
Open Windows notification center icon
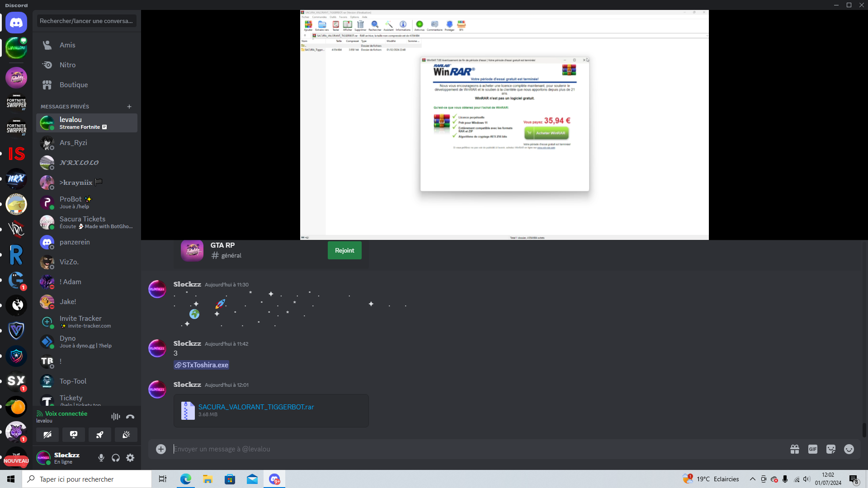[854, 479]
